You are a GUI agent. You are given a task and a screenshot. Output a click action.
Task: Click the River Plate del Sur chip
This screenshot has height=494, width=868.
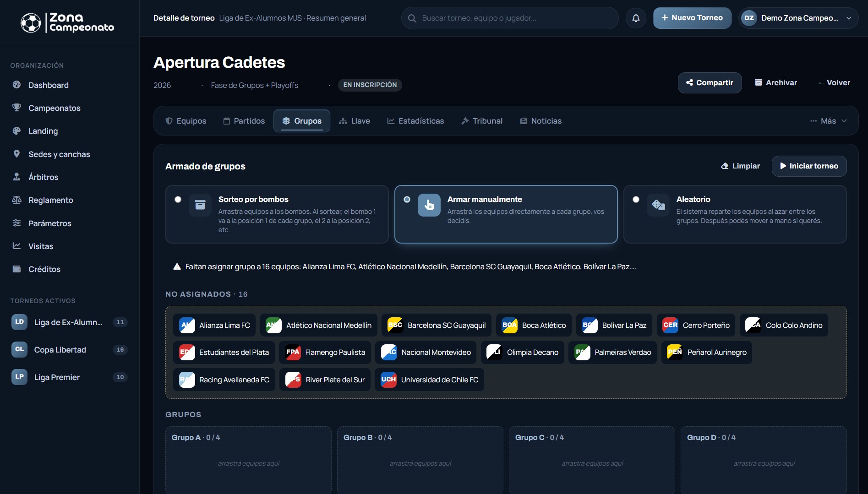[325, 380]
